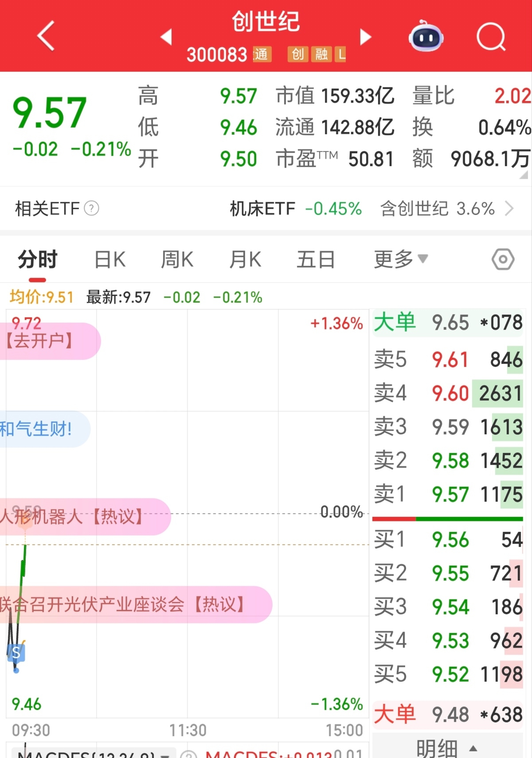Open chart settings hexagon icon
This screenshot has width=532, height=758.
(x=503, y=259)
